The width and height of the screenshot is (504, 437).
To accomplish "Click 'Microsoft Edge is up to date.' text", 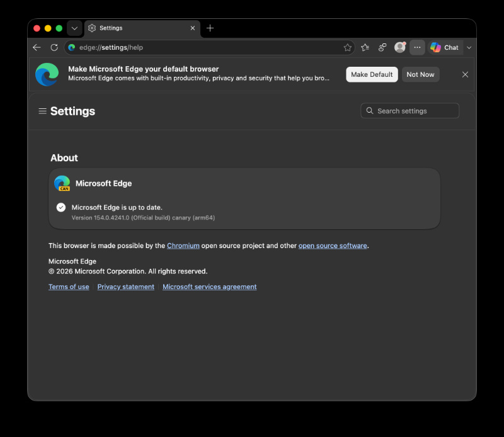I will pos(117,208).
